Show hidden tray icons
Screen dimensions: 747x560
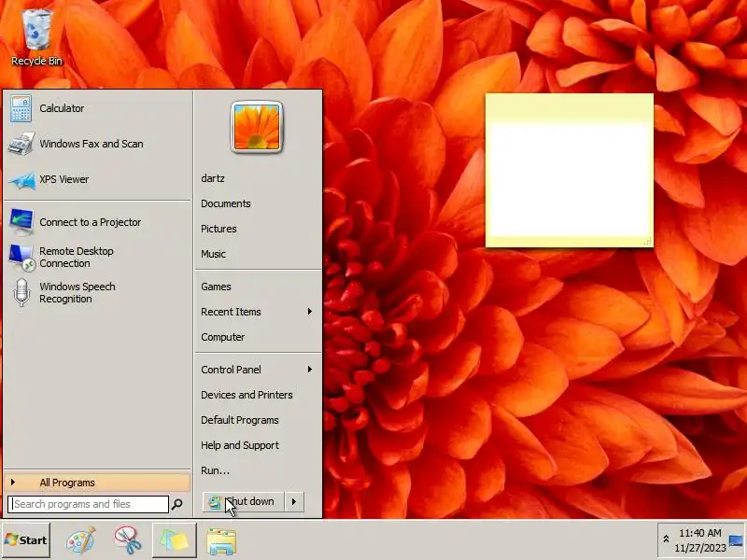pyautogui.click(x=666, y=539)
